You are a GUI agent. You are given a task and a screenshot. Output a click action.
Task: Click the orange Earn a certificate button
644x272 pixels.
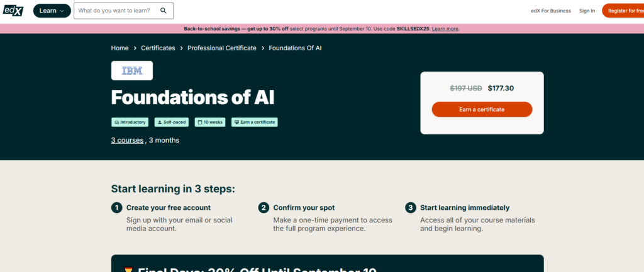click(x=482, y=109)
